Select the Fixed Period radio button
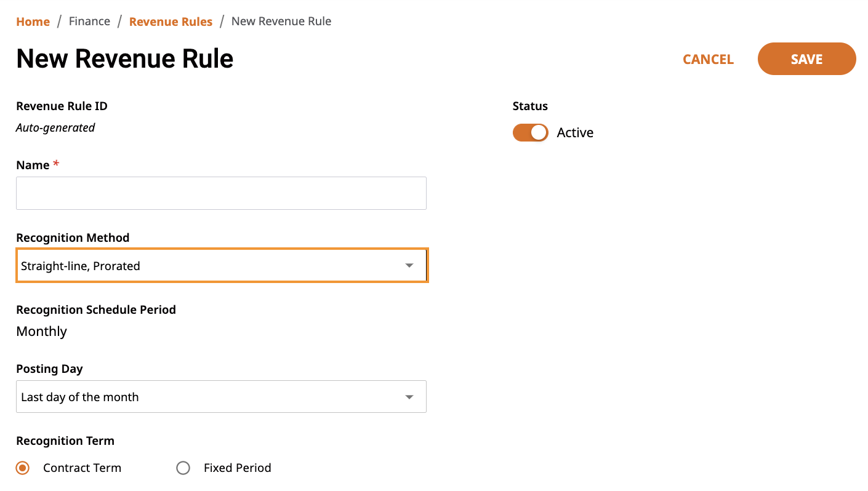Viewport: 868px width, 491px height. (x=183, y=468)
